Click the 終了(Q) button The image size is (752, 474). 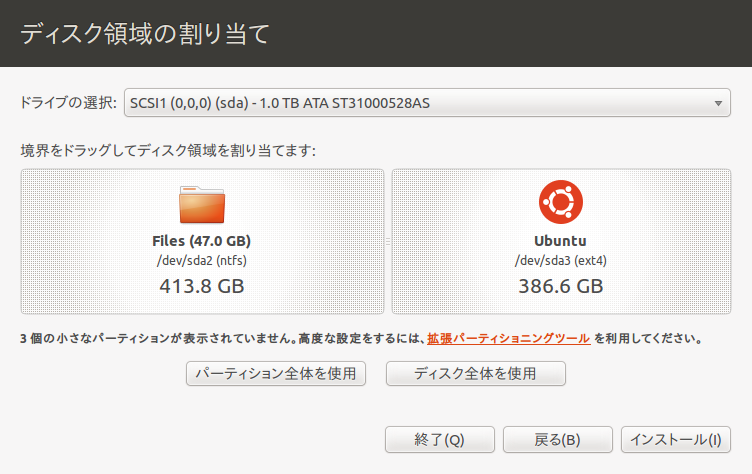(439, 439)
